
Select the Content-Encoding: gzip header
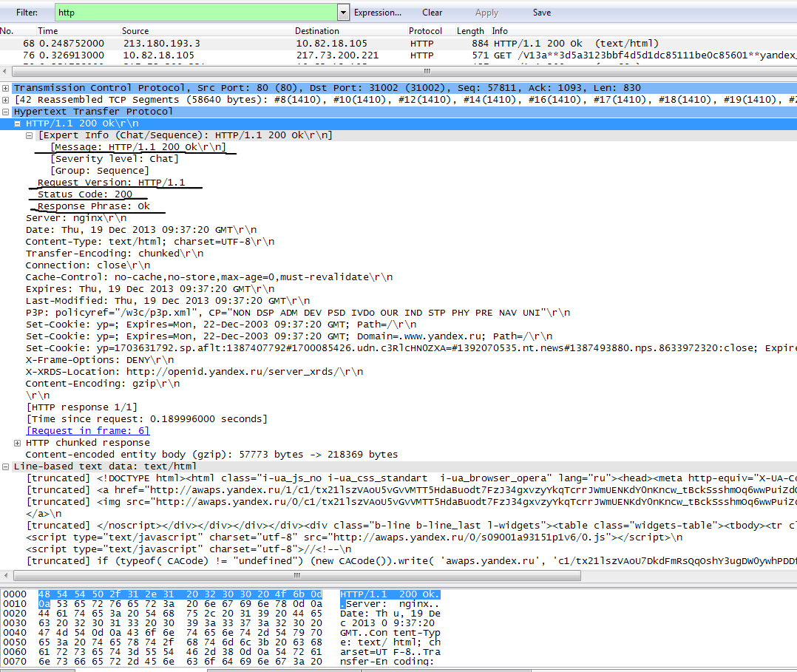pyautogui.click(x=103, y=383)
